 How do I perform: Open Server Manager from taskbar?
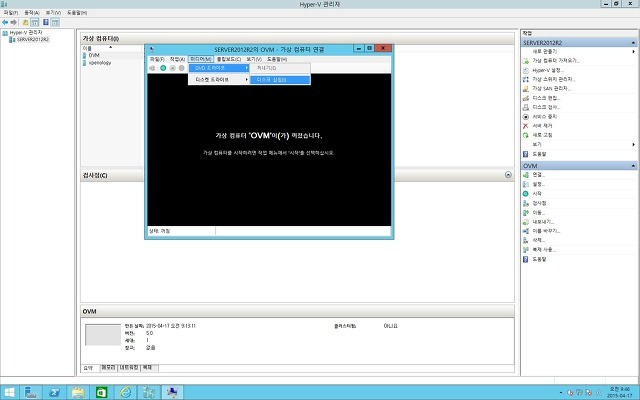31,392
